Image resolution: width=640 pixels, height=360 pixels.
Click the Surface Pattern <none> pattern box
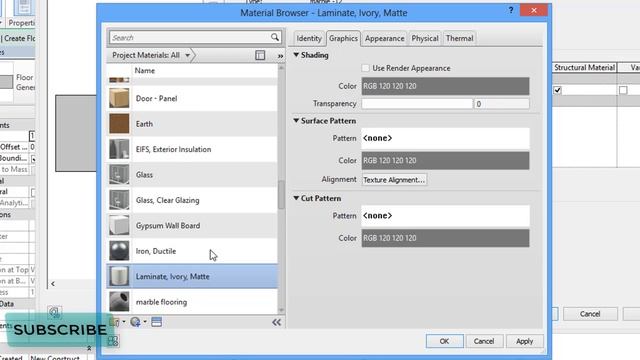tap(445, 138)
